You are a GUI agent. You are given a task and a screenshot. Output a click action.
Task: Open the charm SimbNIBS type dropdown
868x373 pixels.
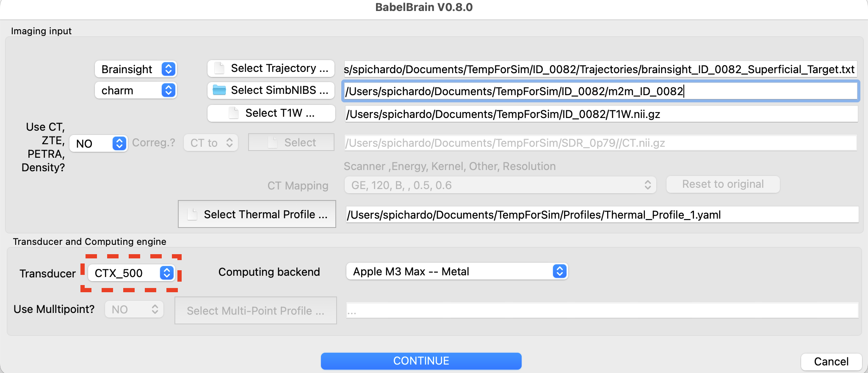(x=135, y=91)
